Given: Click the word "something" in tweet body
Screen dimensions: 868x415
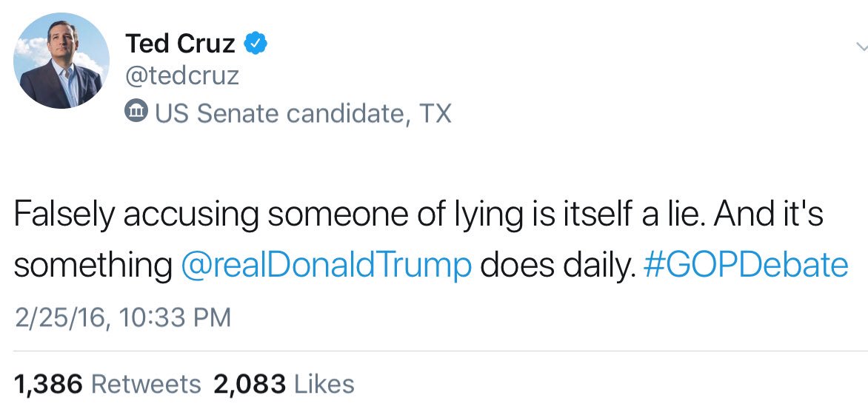Looking at the screenshot, I should coord(92,266).
